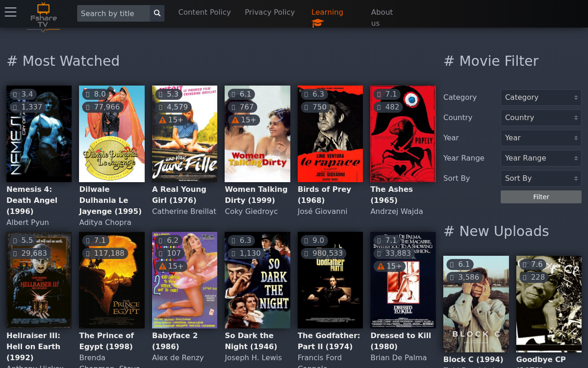Open the Category dropdown
588x368 pixels.
(x=541, y=98)
